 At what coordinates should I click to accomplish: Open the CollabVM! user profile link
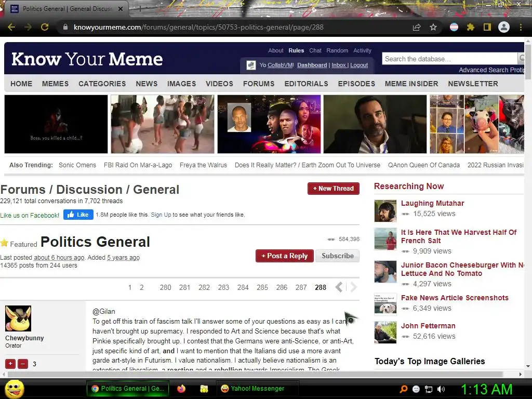pos(281,65)
